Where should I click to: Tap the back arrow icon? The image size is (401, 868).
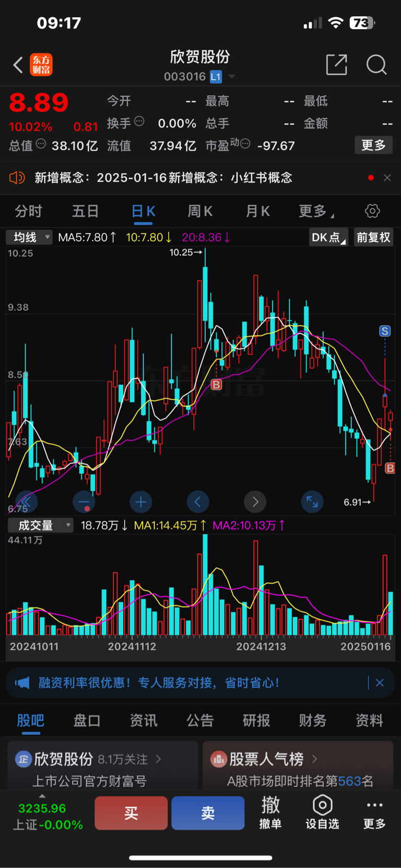click(x=18, y=65)
